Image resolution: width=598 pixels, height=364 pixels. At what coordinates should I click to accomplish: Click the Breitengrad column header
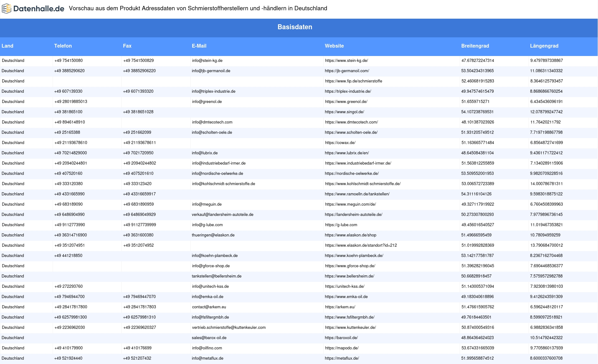(475, 46)
